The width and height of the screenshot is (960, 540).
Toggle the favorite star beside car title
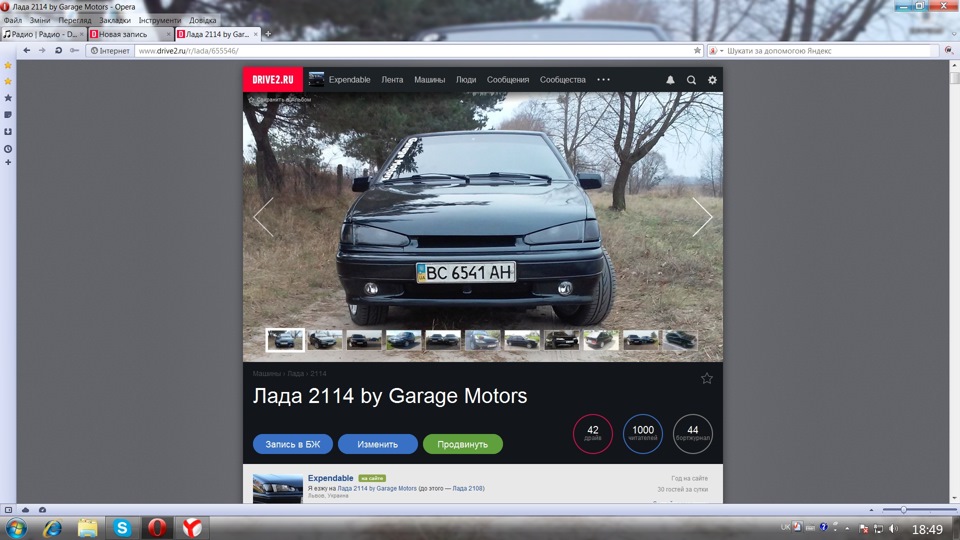[707, 378]
